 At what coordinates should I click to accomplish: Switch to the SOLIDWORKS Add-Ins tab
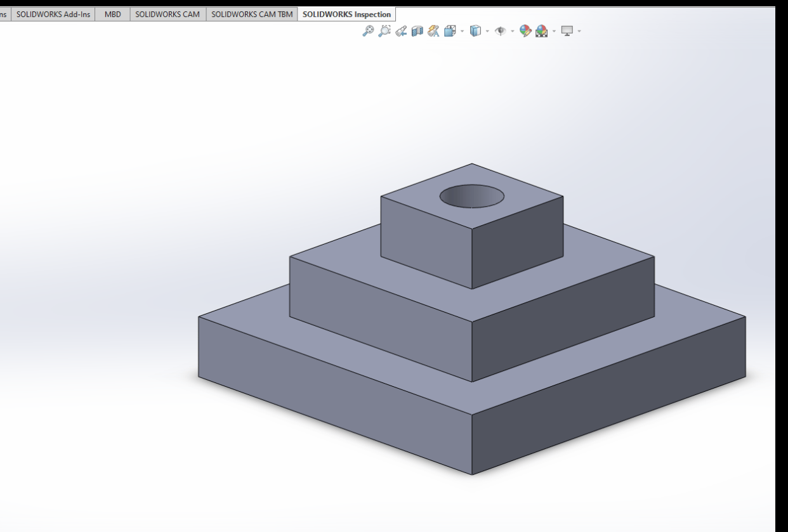(x=53, y=14)
